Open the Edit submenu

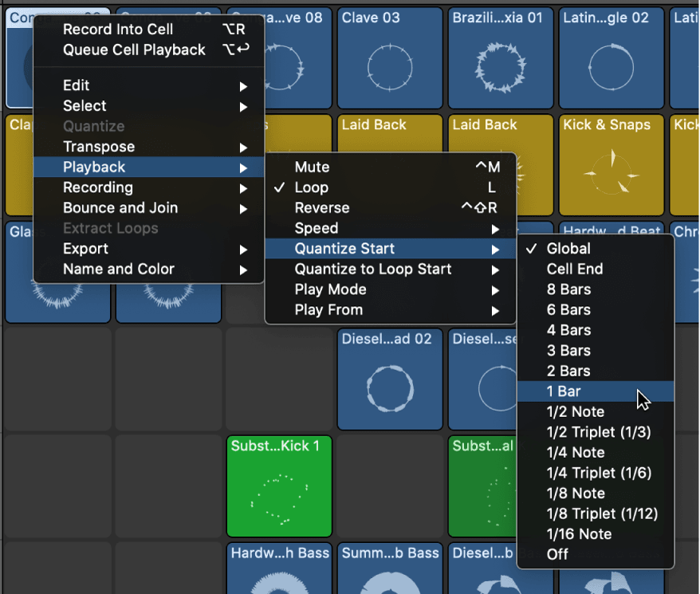(x=148, y=85)
